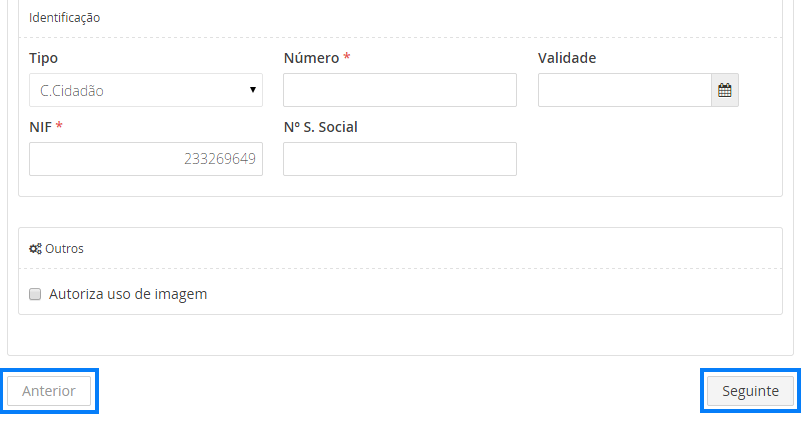Click the Autoriza uso de imagem label text
The height and width of the screenshot is (432, 802).
pos(128,294)
